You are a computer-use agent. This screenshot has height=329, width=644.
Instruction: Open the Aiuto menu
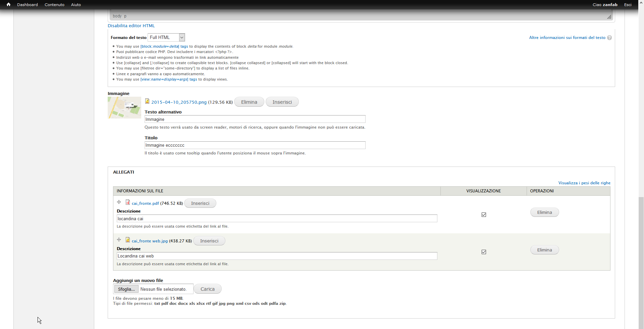click(76, 5)
